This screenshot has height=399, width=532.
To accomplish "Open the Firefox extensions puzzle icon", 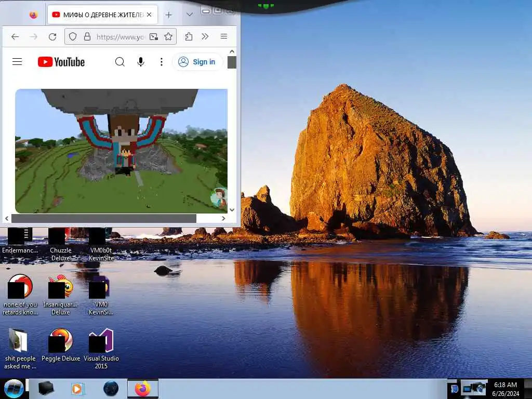I will tap(189, 37).
